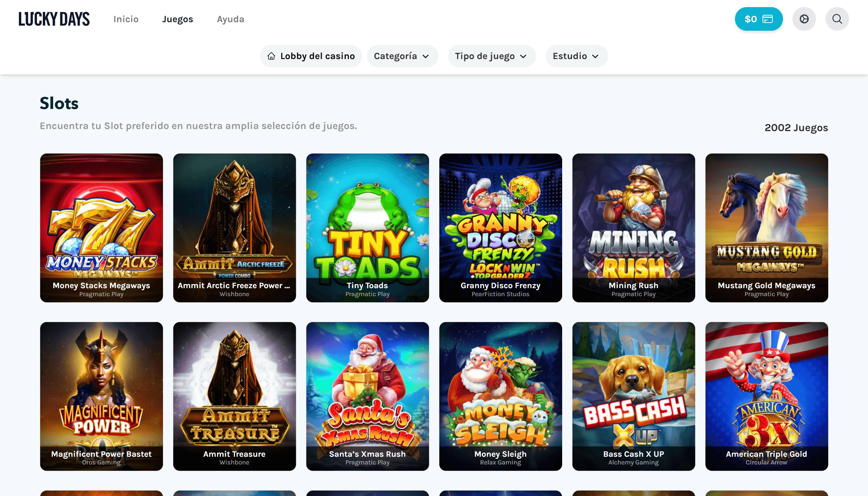Open Mustang Gold Megaways game tile

click(766, 228)
